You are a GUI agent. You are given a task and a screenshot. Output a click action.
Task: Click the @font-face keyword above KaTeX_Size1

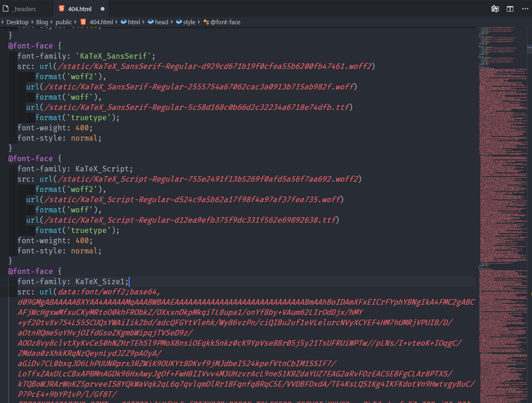point(30,271)
